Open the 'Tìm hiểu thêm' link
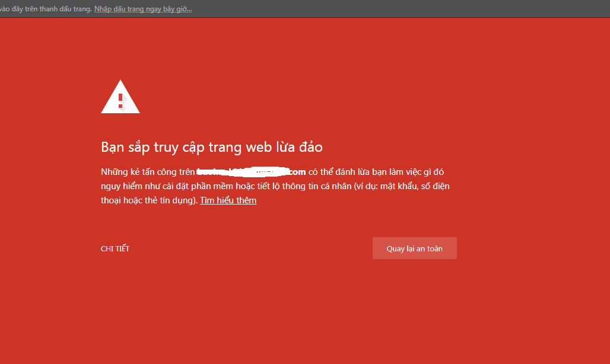The height and width of the screenshot is (364, 610). point(228,200)
